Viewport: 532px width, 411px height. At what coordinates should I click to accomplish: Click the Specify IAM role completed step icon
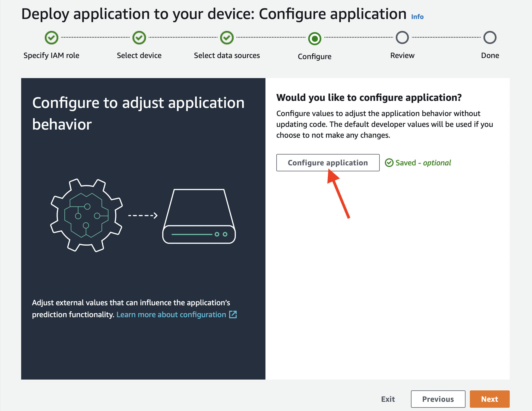coord(51,38)
